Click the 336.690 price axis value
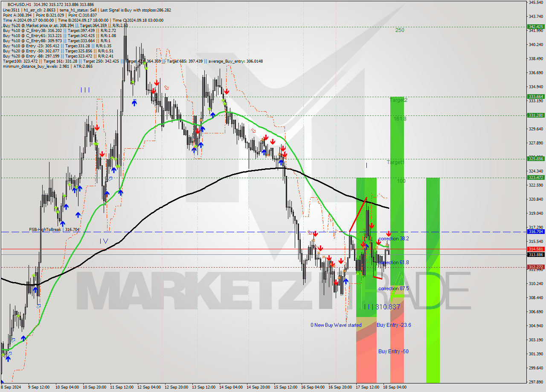Image resolution: width=546 pixels, height=392 pixels. pos(536,72)
